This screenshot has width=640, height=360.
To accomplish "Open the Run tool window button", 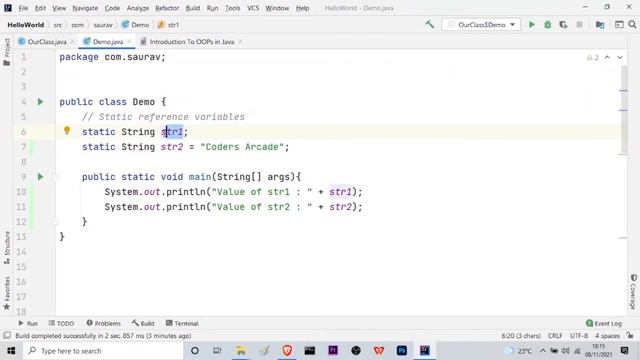I will click(28, 323).
